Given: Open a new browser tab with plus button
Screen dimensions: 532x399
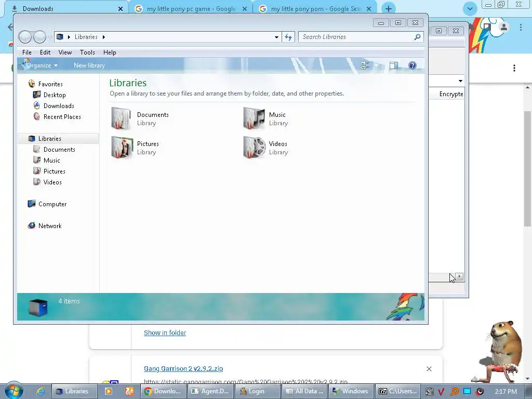Looking at the screenshot, I should (389, 9).
